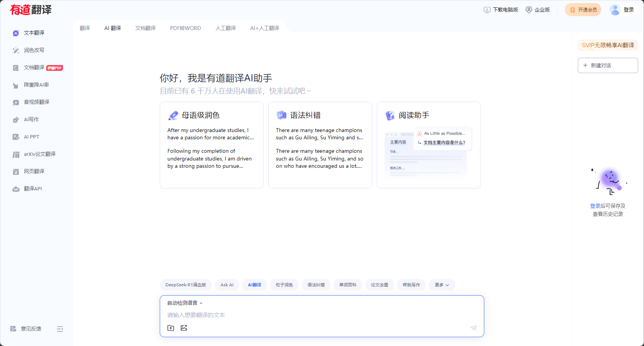Select the 句子润色 chip
The height and width of the screenshot is (346, 644).
[x=284, y=285]
